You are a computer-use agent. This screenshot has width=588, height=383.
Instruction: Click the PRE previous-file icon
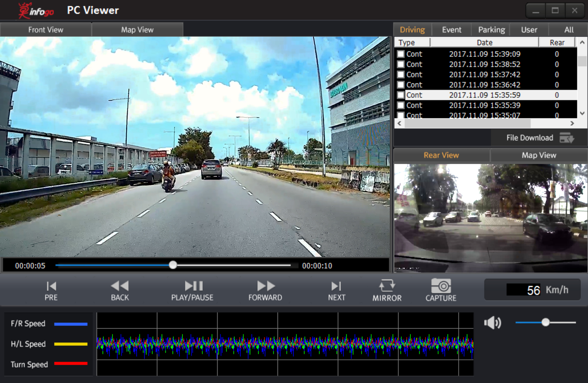51,286
